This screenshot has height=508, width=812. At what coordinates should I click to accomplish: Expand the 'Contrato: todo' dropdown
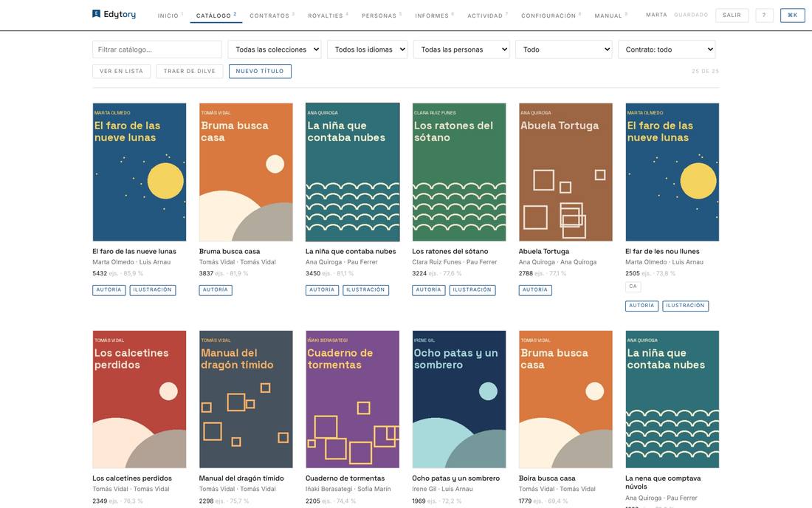[x=667, y=49]
